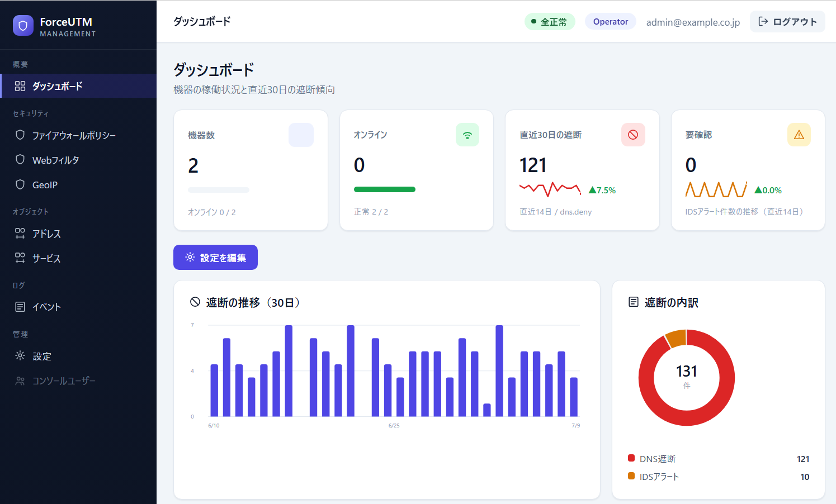Click the value 121 on blocked card
836x504 pixels.
click(533, 165)
